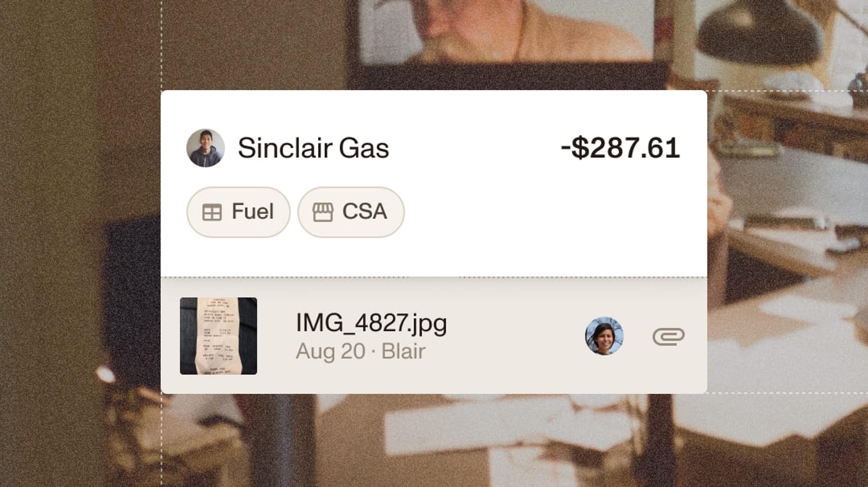Click the table icon in the Fuel chip
Viewport: 868px width, 487px height.
[x=212, y=212]
